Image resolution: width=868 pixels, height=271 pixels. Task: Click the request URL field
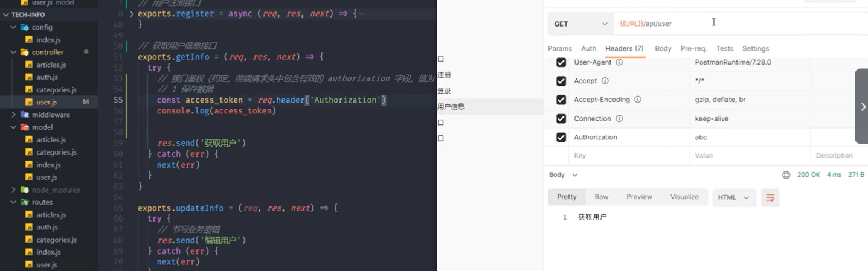[x=741, y=24]
